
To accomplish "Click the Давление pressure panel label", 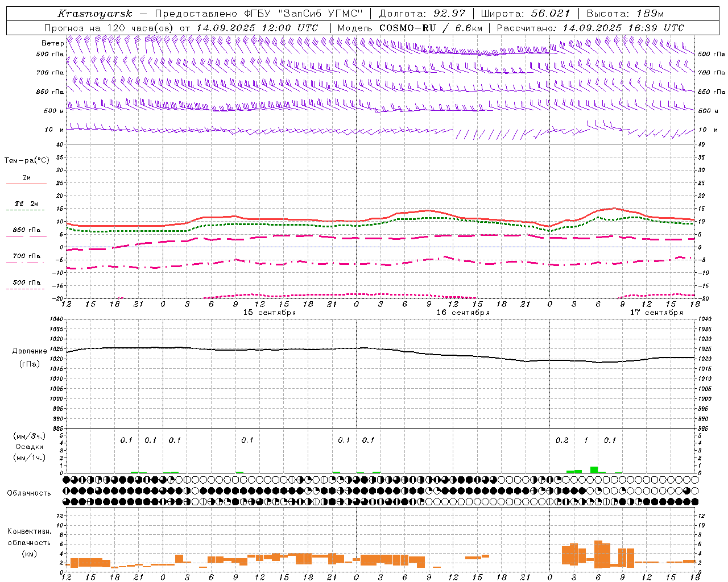I will (x=28, y=351).
